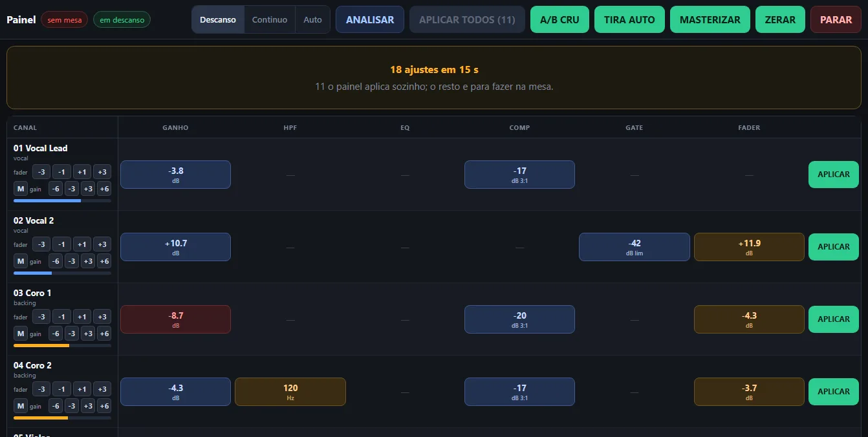Click Vocal Lead comp -17 dB card
Image resolution: width=868 pixels, height=437 pixels.
[519, 175]
